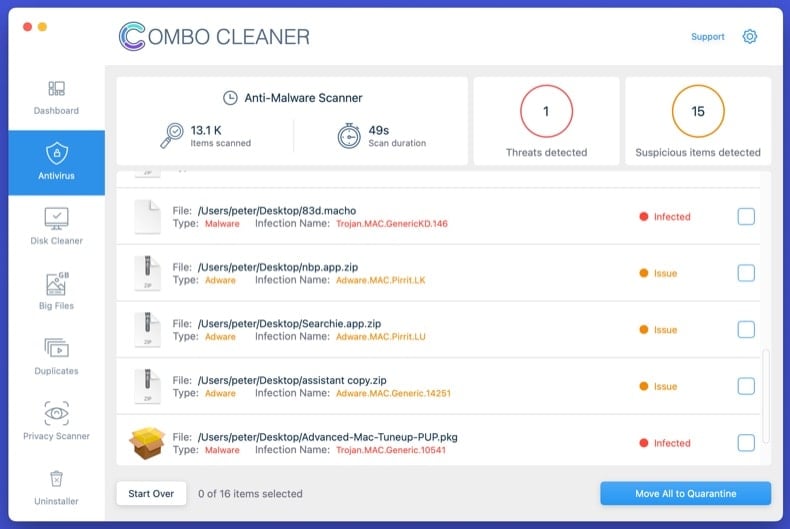Select the Antivirus shield icon

coord(56,153)
